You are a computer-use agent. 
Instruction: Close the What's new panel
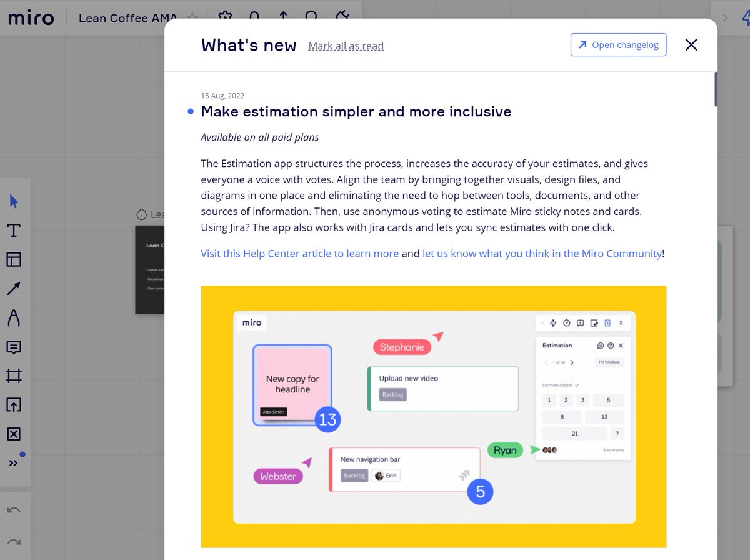691,45
